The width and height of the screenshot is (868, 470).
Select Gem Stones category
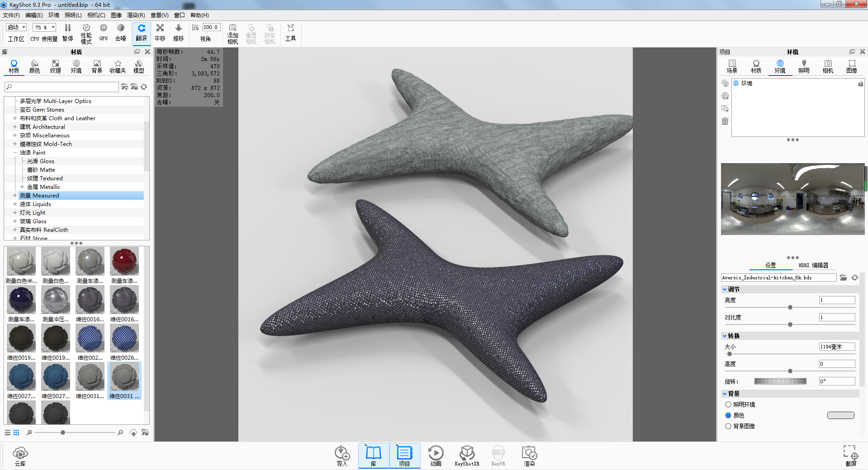click(x=42, y=110)
